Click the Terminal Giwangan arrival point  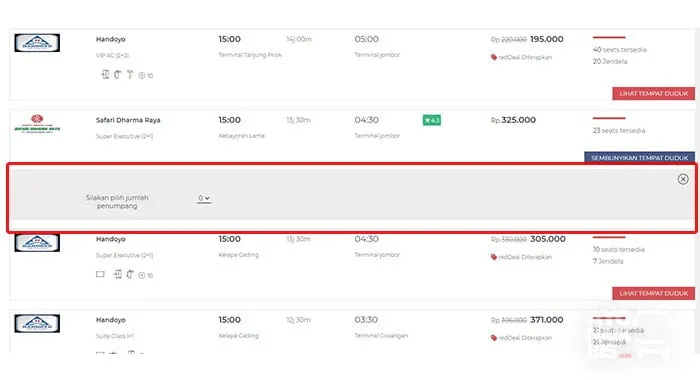[381, 335]
